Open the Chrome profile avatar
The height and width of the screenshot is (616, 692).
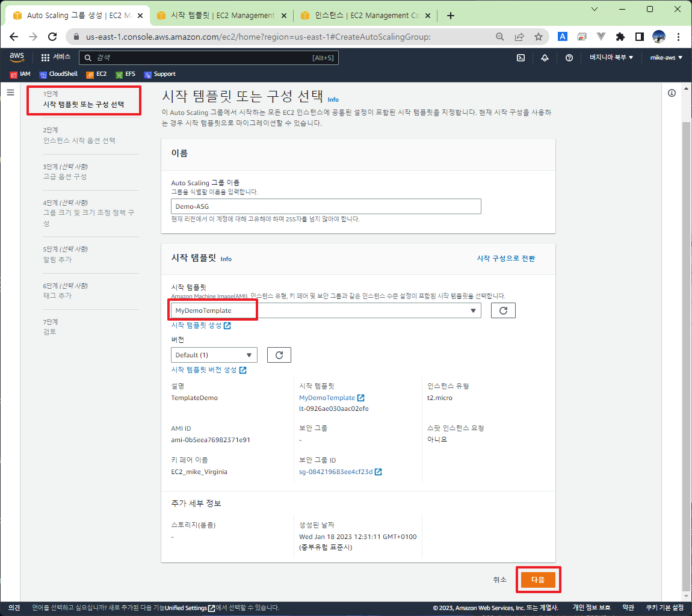(x=658, y=37)
